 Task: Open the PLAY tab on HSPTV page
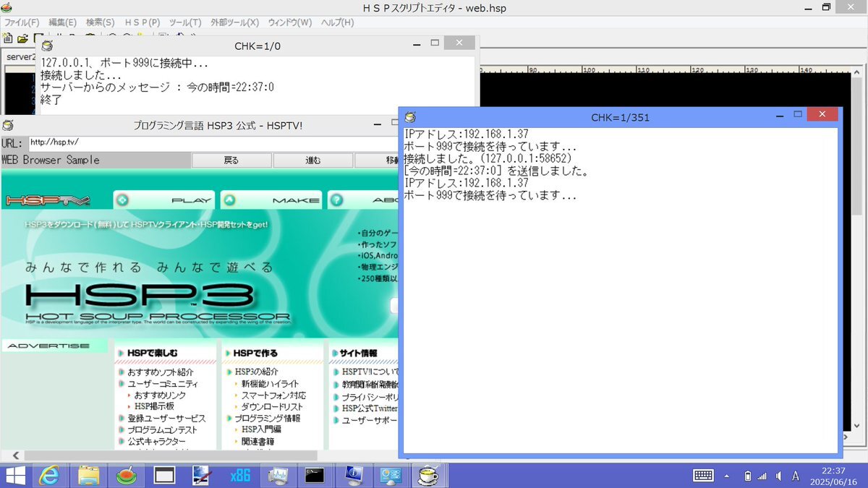[165, 200]
